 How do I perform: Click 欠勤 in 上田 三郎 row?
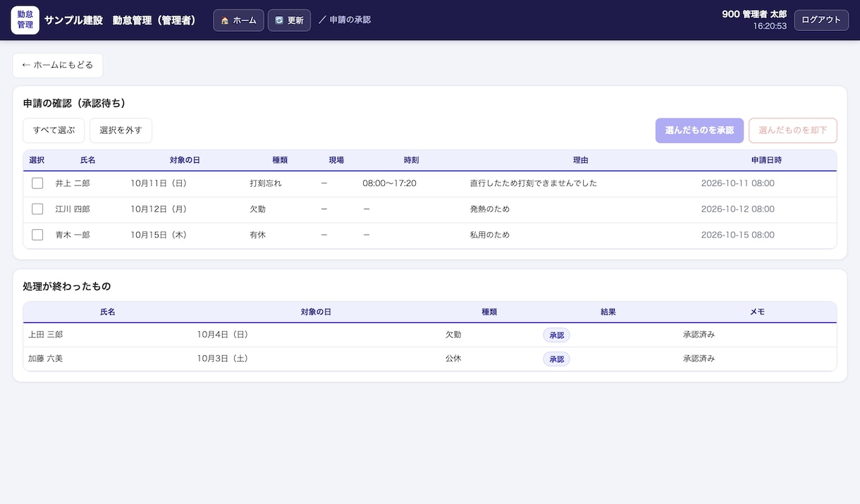(453, 335)
